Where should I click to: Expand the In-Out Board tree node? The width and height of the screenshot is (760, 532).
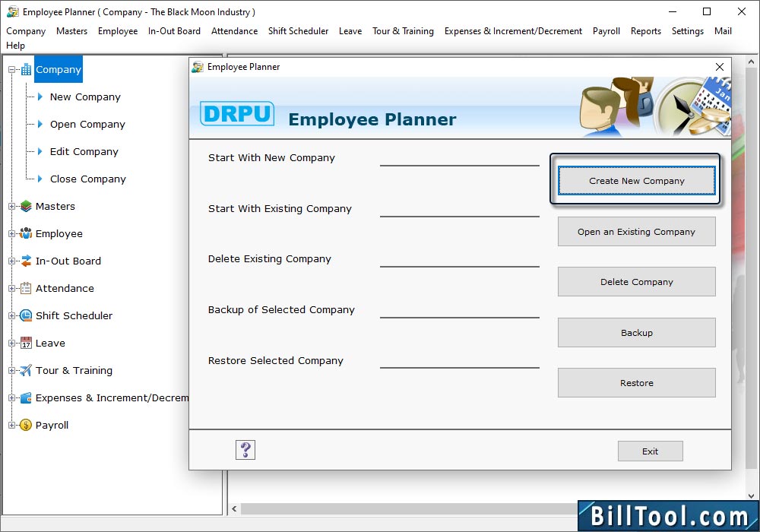[x=11, y=261]
